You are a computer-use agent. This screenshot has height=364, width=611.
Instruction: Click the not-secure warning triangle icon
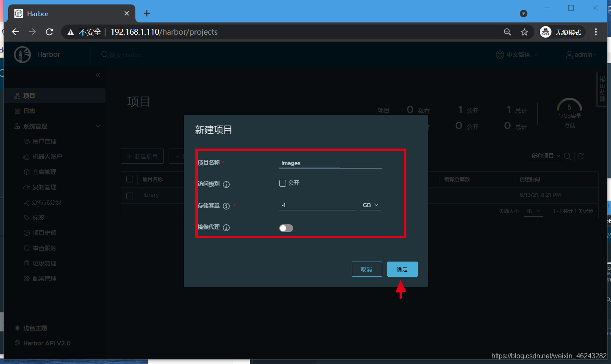[71, 32]
